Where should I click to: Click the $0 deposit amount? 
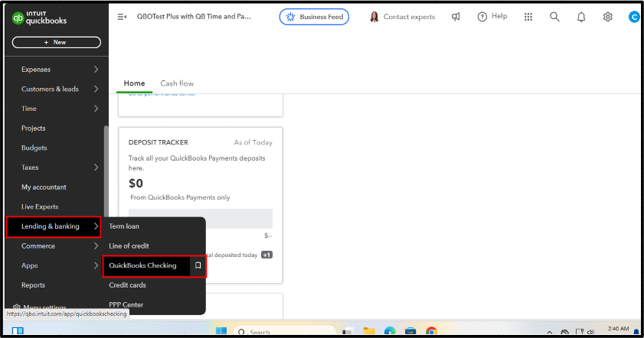(x=136, y=183)
